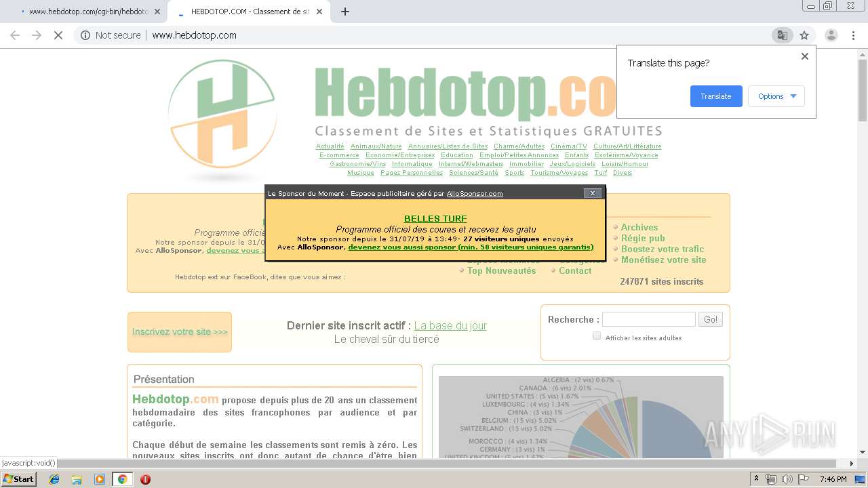
Task: Click the Recherche search input field
Action: [649, 319]
